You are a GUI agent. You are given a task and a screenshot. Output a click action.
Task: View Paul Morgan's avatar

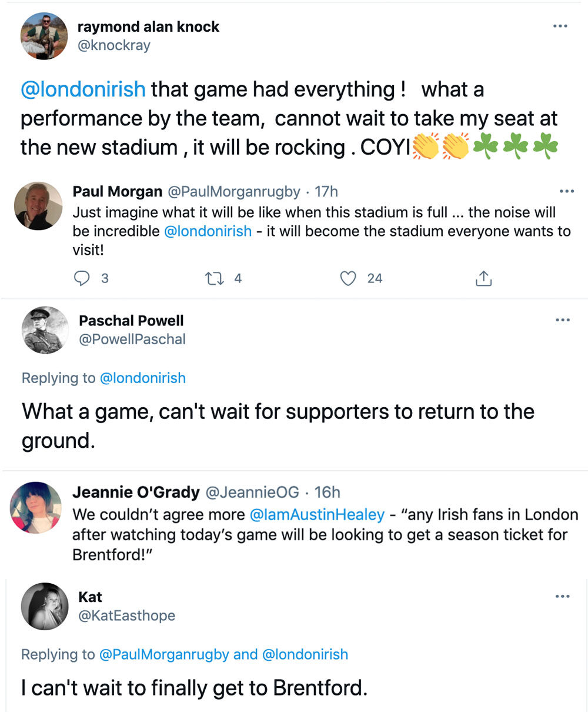(38, 205)
